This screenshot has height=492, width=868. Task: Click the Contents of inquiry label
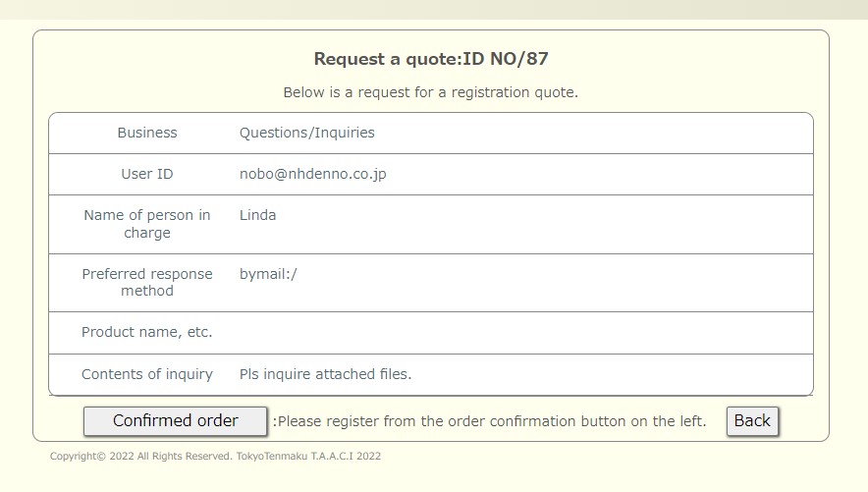point(147,374)
